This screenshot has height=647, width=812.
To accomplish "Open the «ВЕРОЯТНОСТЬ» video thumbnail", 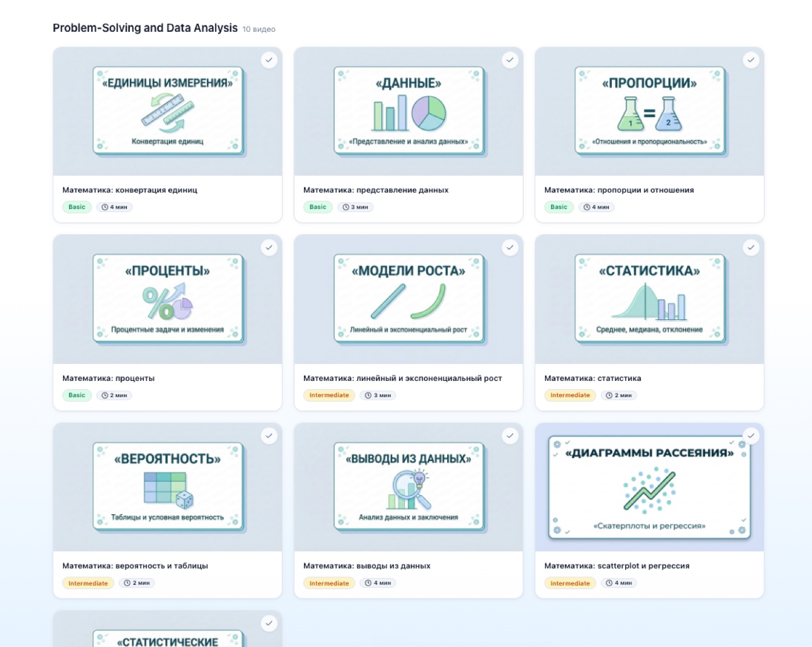I will (x=168, y=487).
